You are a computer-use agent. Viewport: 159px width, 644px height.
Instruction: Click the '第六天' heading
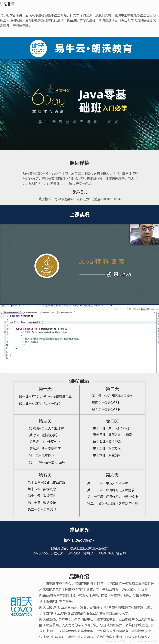point(112,475)
